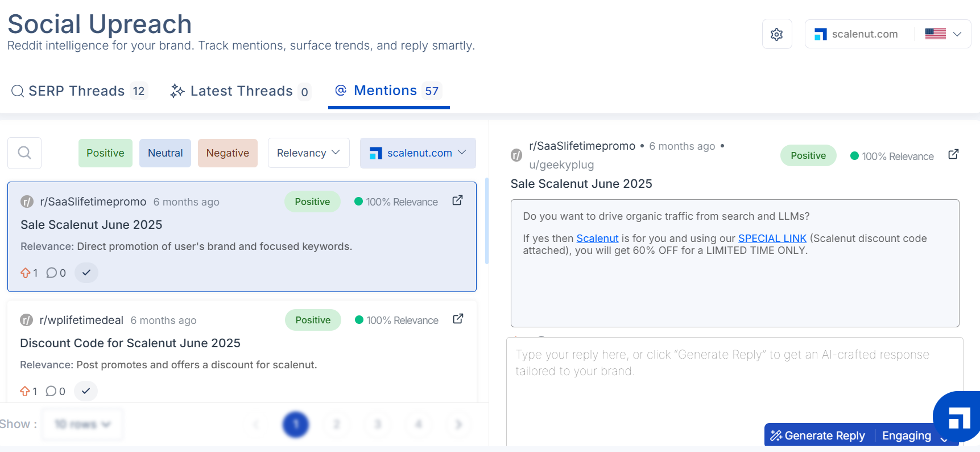This screenshot has width=980, height=452.
Task: Click the thread list scrollbar
Action: (x=487, y=221)
